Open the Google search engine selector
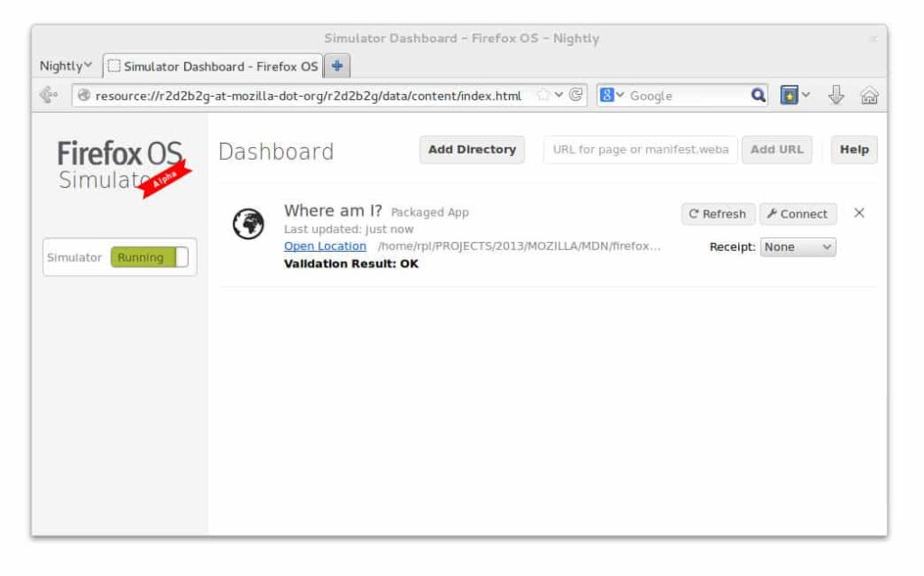This screenshot has width=924, height=576. (x=613, y=96)
